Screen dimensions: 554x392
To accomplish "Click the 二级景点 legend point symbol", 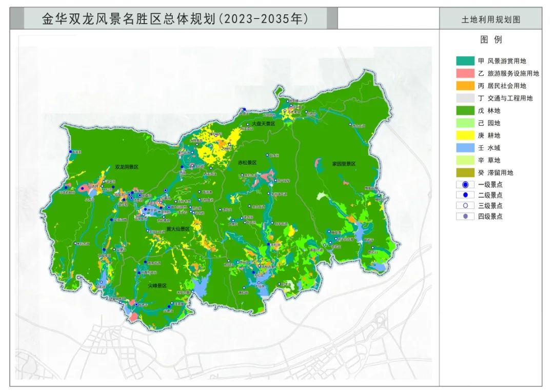I will (465, 195).
